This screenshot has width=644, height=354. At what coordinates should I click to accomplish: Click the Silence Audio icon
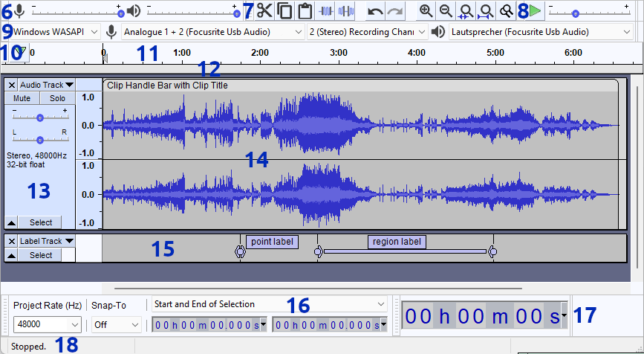345,10
